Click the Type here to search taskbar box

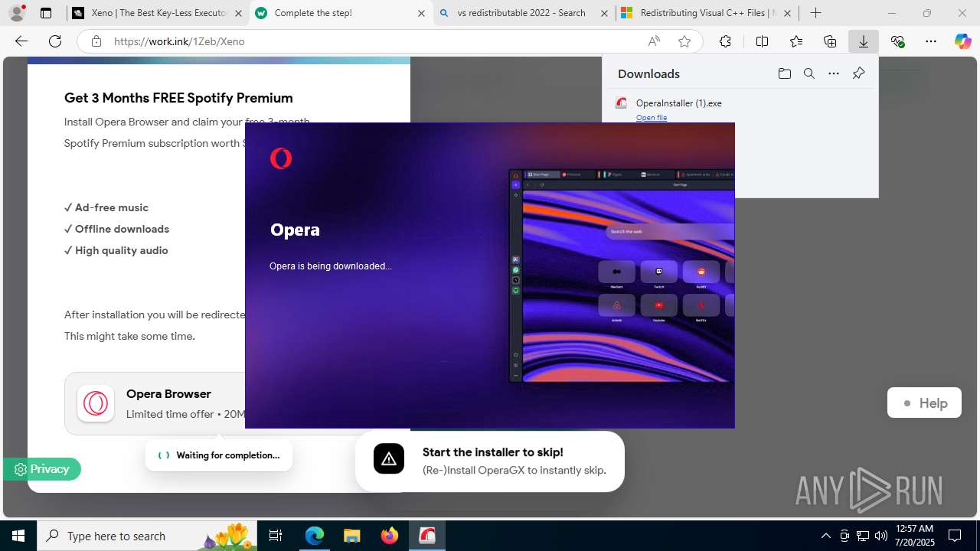pos(148,536)
